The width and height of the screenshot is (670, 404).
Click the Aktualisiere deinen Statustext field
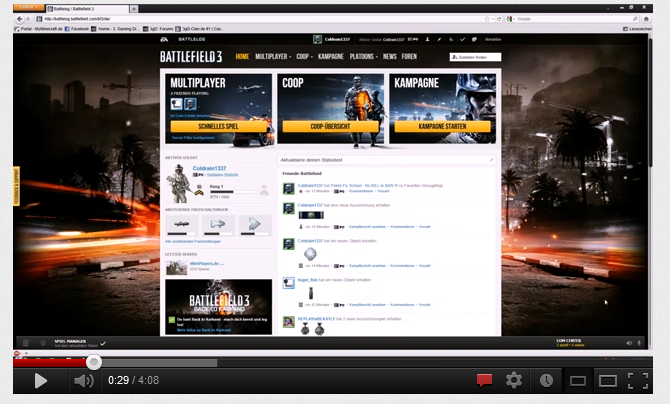tap(386, 160)
